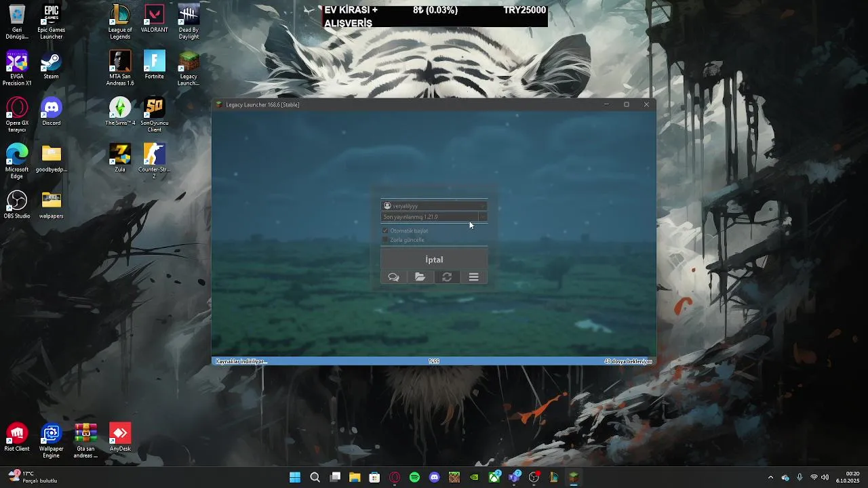Viewport: 868px width, 488px height.
Task: Select the Counter-Strike 2 desktop icon
Action: [155, 162]
